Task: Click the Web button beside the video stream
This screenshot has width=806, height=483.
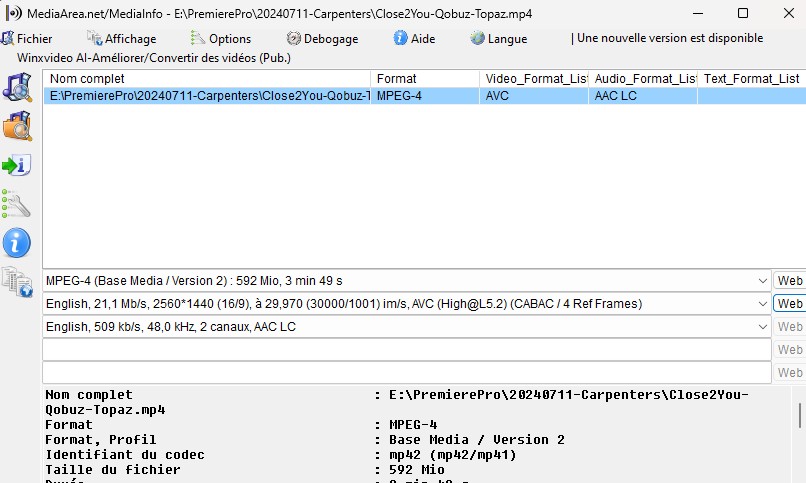Action: pos(790,303)
